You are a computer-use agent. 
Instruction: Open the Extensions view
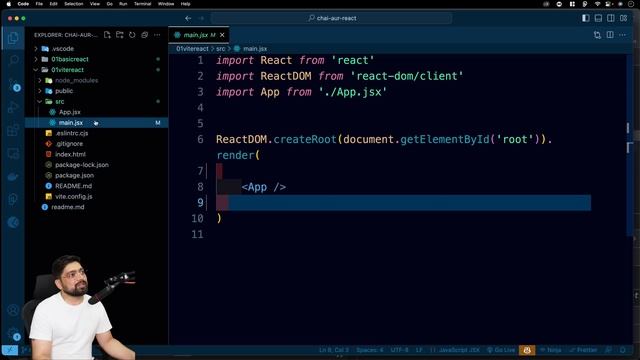click(x=13, y=131)
